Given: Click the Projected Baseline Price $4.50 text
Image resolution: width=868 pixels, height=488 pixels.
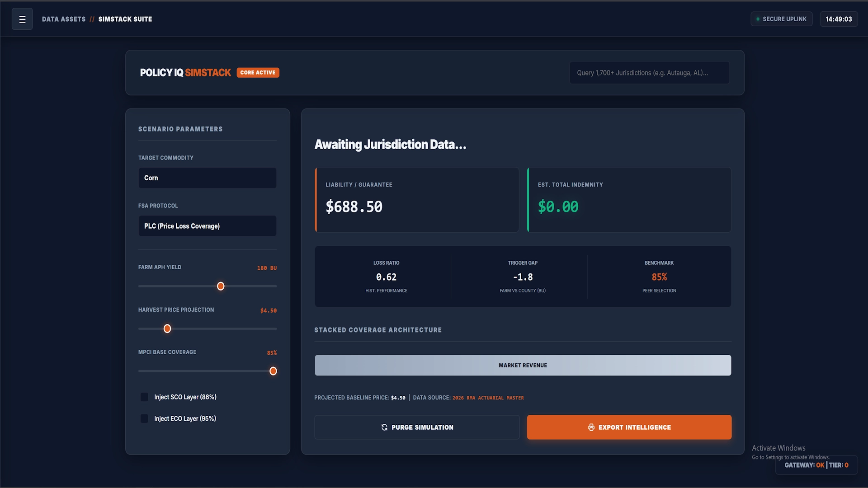Looking at the screenshot, I should pos(360,398).
